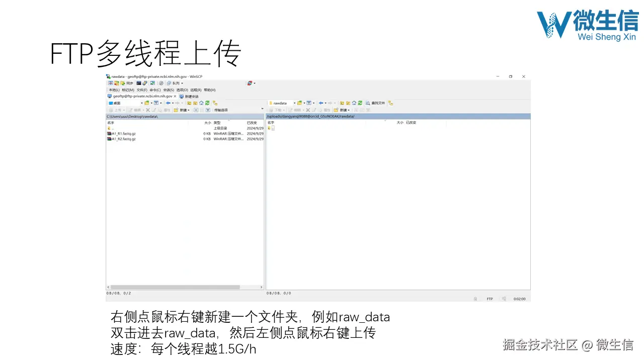Toggle the tree view icon on the left panel
This screenshot has height=362, width=644.
tap(215, 103)
